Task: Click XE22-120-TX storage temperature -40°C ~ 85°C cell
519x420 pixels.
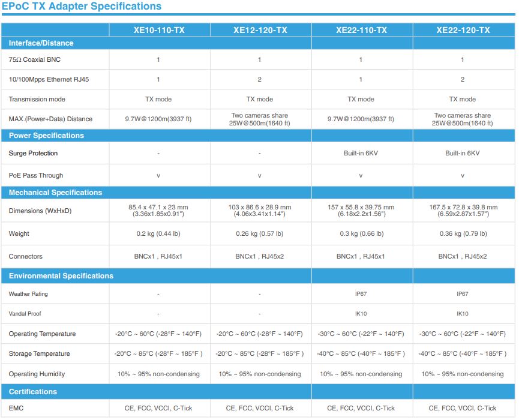Action: [463, 354]
